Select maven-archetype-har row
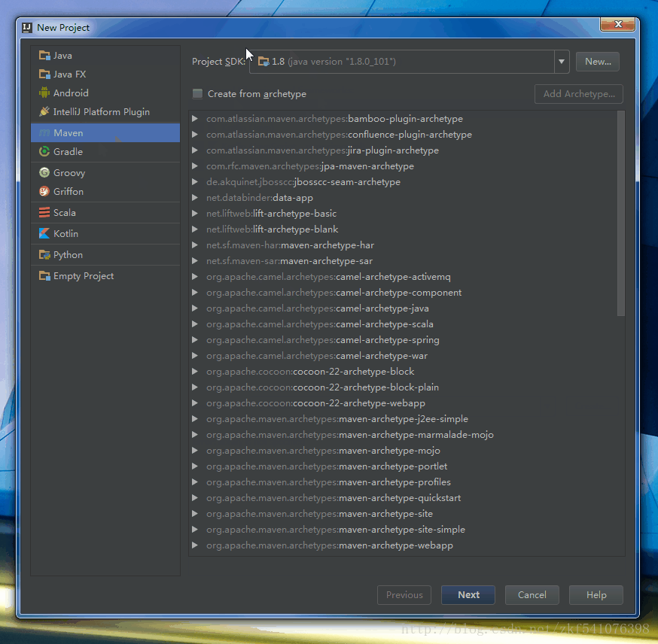The height and width of the screenshot is (644, 658). tap(403, 245)
